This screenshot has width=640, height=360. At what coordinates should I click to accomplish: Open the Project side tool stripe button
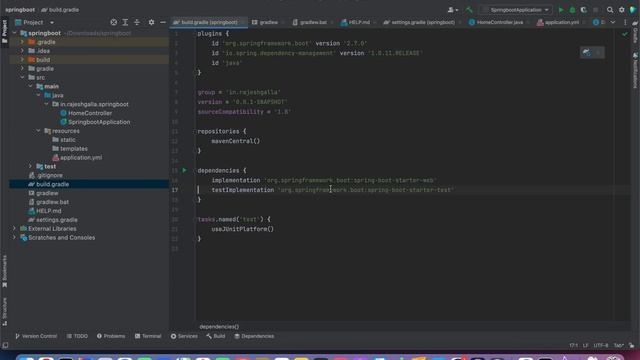4,32
